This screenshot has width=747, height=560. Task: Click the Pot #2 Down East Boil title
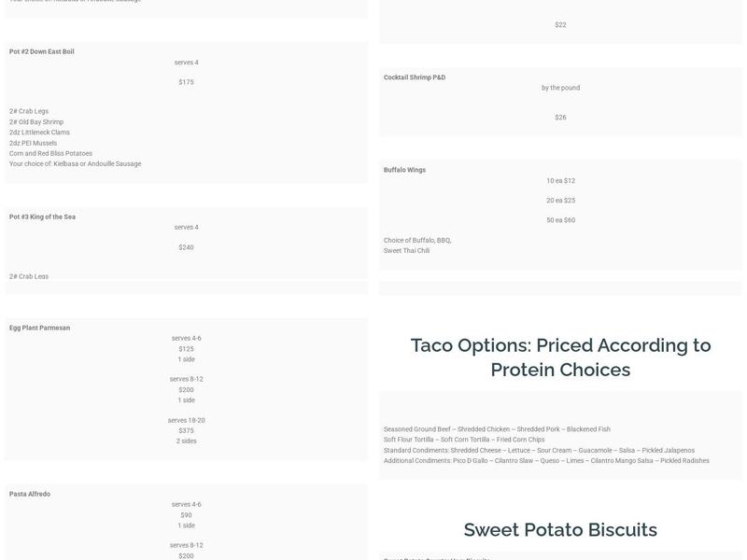42,51
